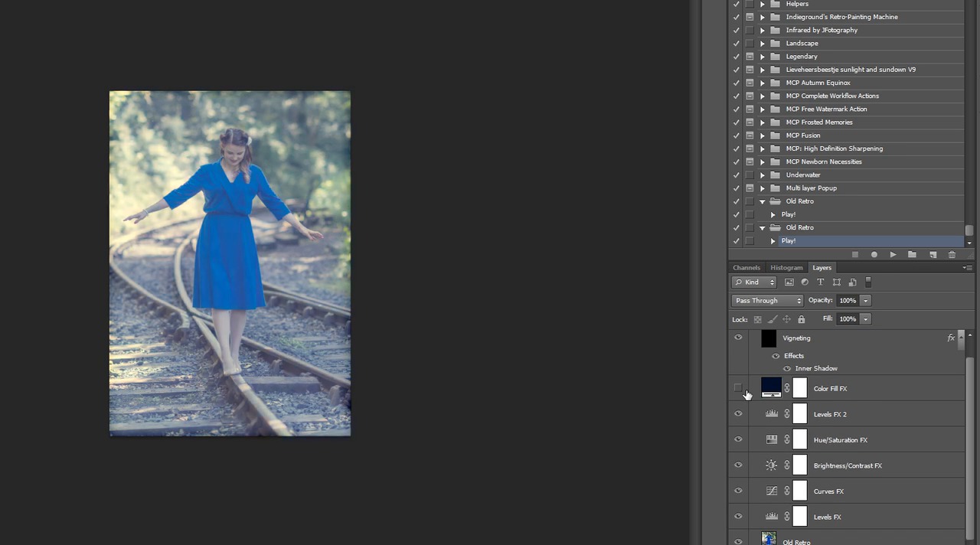Open the Opacity slider dropdown arrow
The width and height of the screenshot is (980, 545).
(865, 301)
